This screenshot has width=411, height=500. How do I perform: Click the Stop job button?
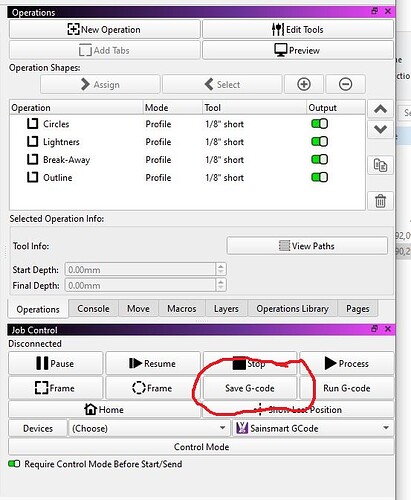coord(250,363)
